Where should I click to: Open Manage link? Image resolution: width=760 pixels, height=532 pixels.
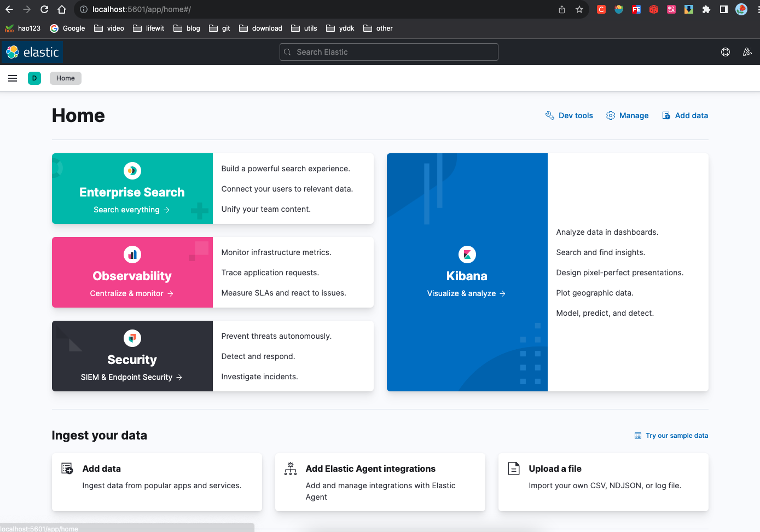(x=627, y=115)
